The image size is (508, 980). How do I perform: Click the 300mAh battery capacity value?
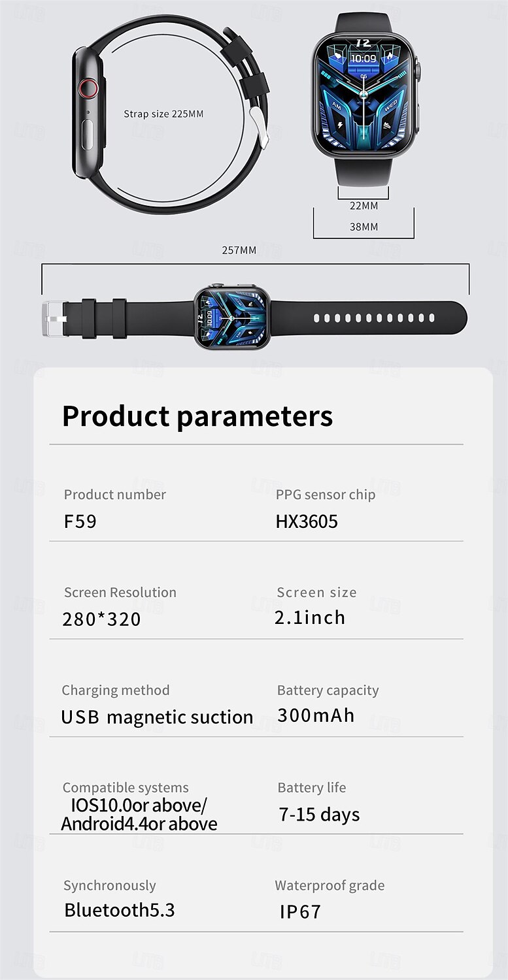click(x=316, y=715)
